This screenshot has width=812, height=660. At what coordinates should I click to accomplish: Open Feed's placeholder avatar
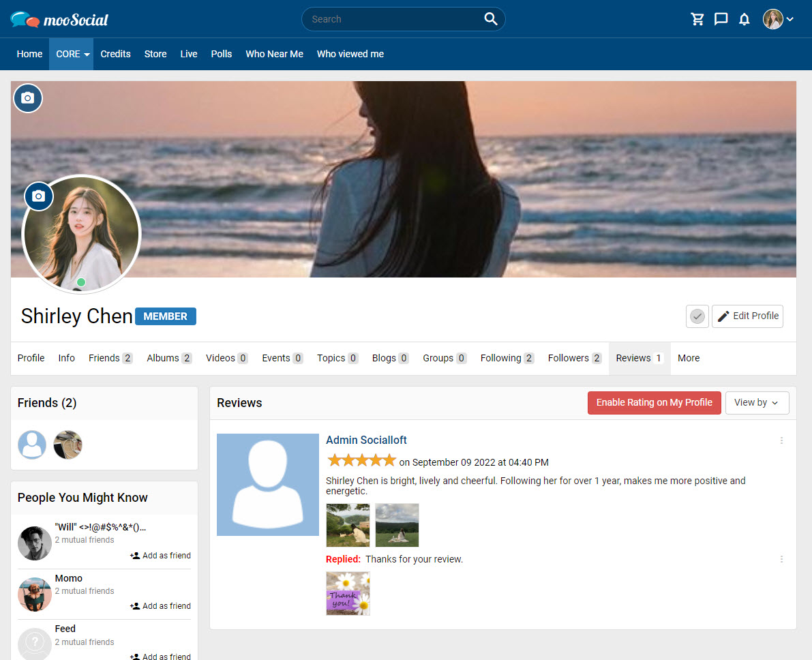click(35, 644)
